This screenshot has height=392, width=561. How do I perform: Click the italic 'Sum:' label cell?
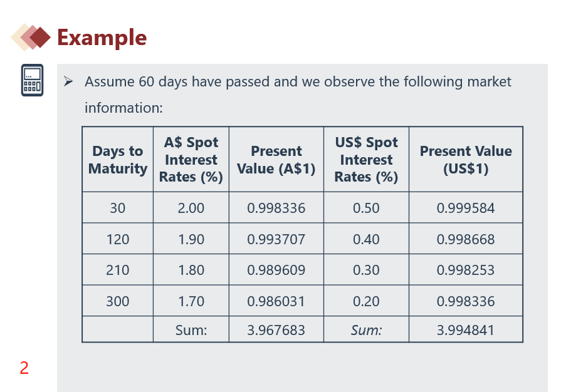tap(366, 329)
